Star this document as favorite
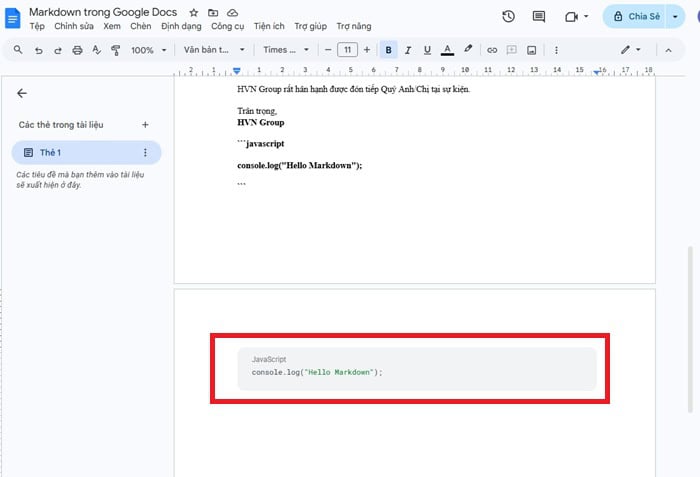Screen dimensions: 700x477 pyautogui.click(x=194, y=12)
